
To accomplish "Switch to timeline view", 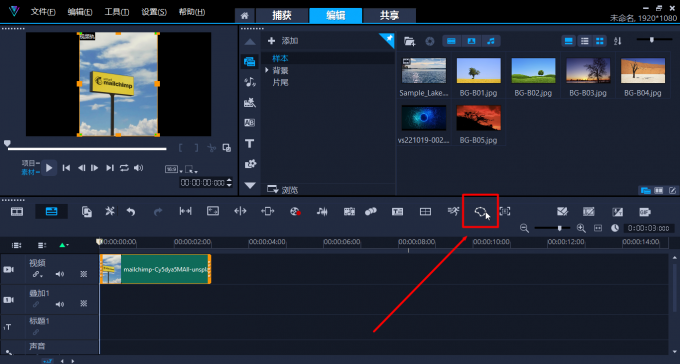I will coord(51,211).
